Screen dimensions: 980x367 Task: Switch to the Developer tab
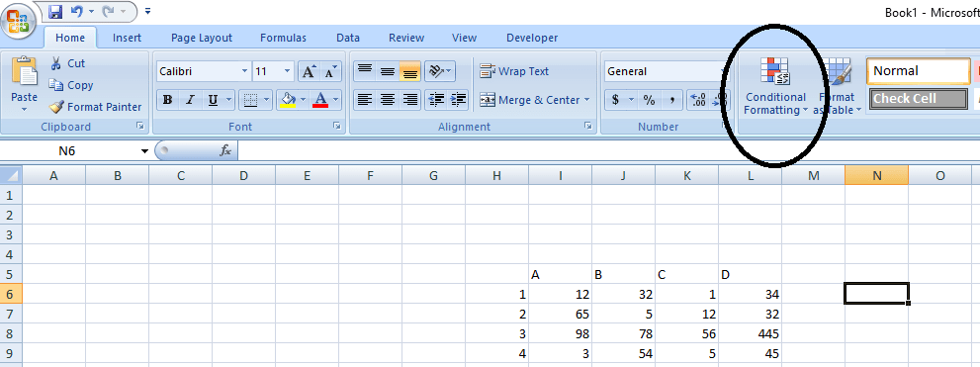coord(532,39)
